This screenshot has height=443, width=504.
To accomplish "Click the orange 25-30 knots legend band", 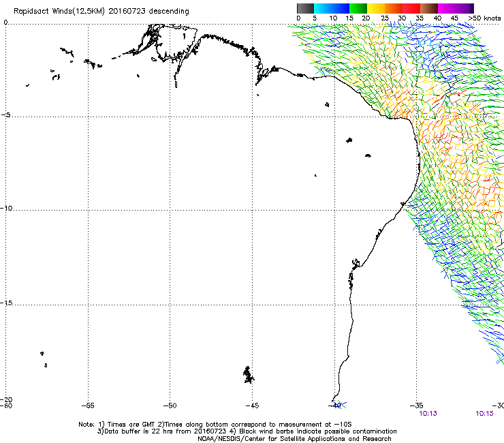I will click(394, 8).
